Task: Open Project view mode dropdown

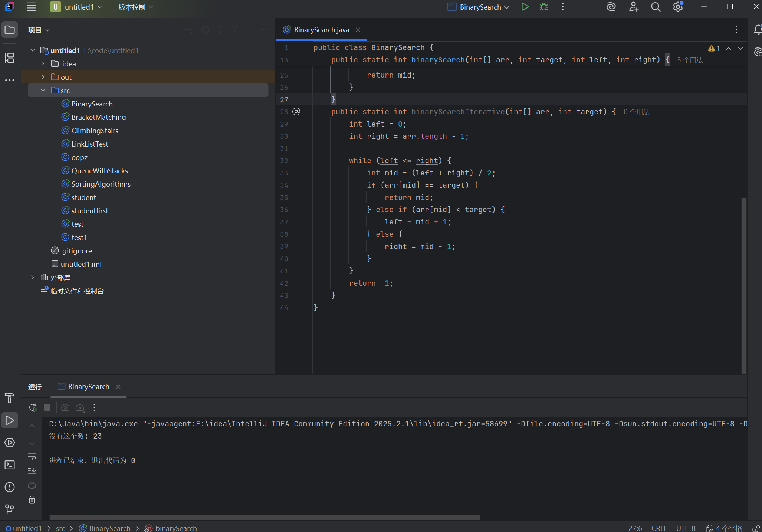Action: pyautogui.click(x=39, y=30)
